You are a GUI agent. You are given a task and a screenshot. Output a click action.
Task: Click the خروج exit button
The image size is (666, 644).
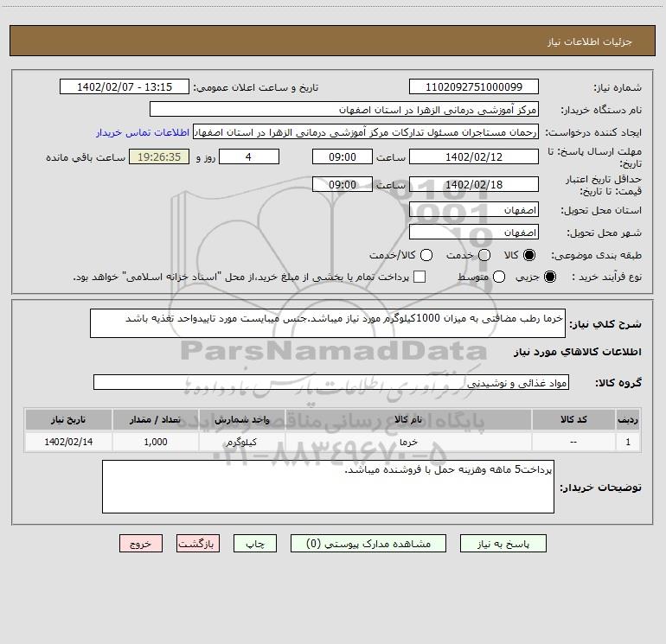click(141, 544)
